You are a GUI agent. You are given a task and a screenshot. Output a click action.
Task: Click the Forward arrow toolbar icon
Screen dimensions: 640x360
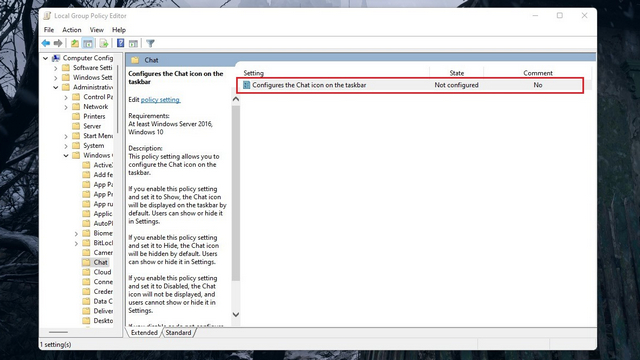[x=58, y=43]
